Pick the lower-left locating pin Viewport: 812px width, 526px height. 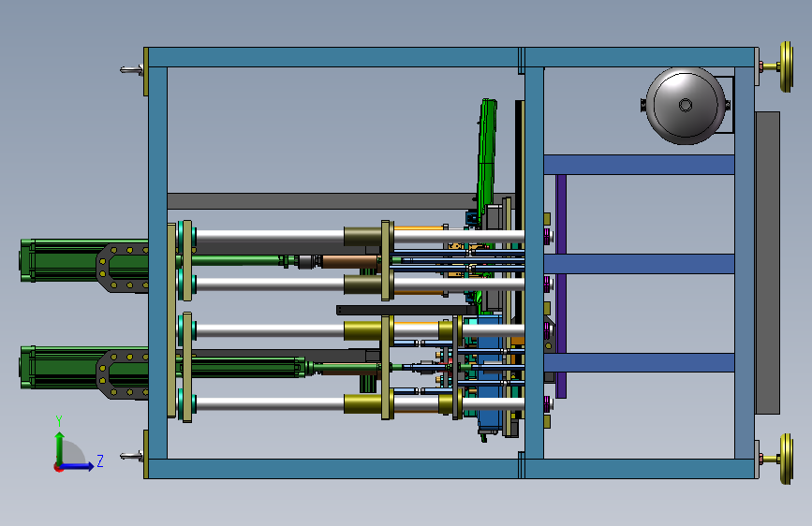pos(131,456)
